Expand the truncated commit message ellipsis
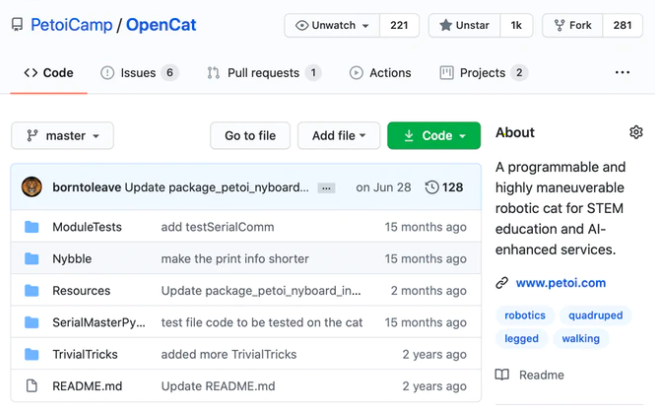 (x=326, y=188)
